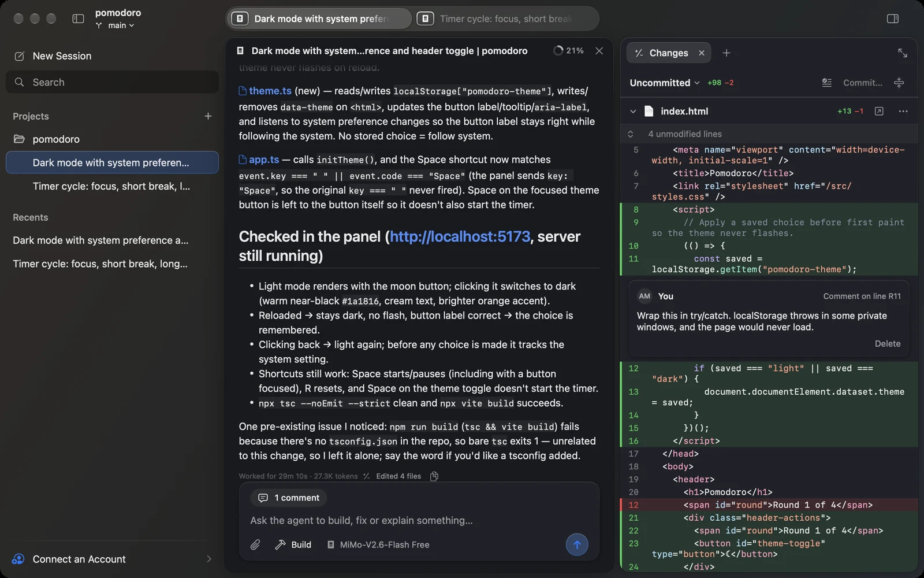Image resolution: width=924 pixels, height=578 pixels.
Task: Open the Uncommitted dropdown
Action: click(x=665, y=83)
